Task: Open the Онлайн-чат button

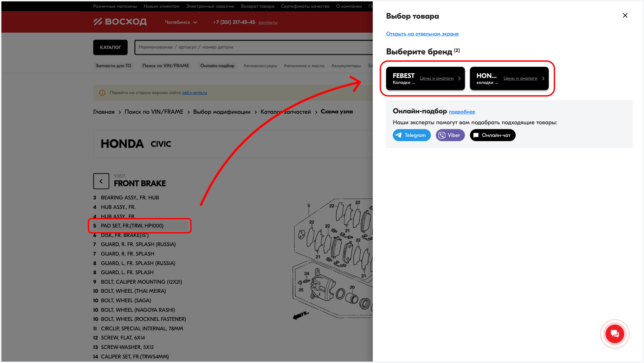Action: click(492, 135)
